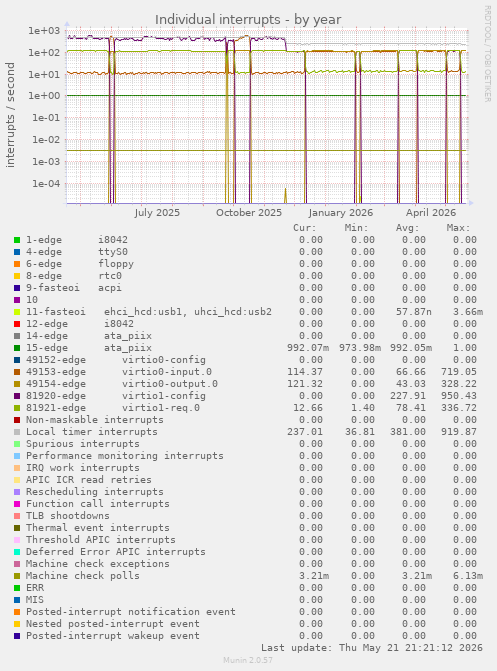Click the magenta Function call interrupts swatch
This screenshot has height=671, width=497.
(17, 504)
